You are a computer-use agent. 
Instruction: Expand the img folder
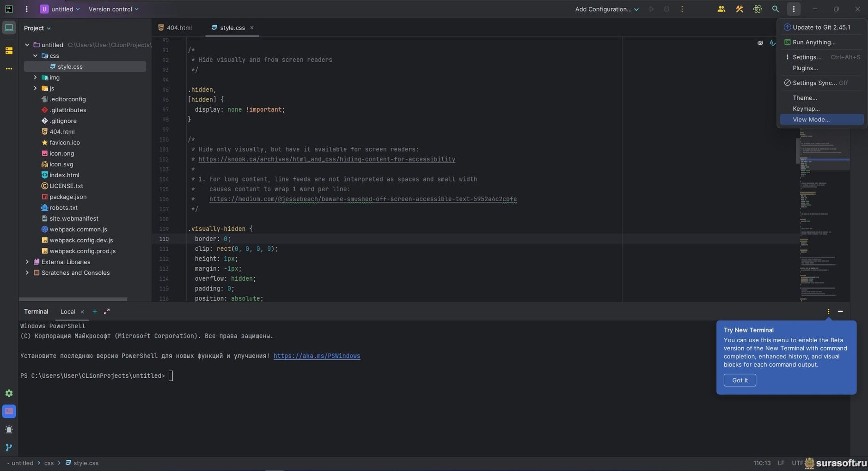[35, 78]
